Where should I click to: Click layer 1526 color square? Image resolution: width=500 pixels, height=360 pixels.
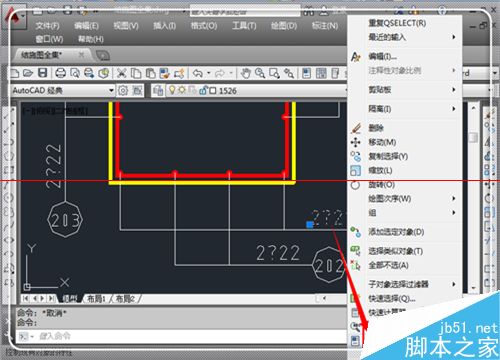[x=213, y=91]
